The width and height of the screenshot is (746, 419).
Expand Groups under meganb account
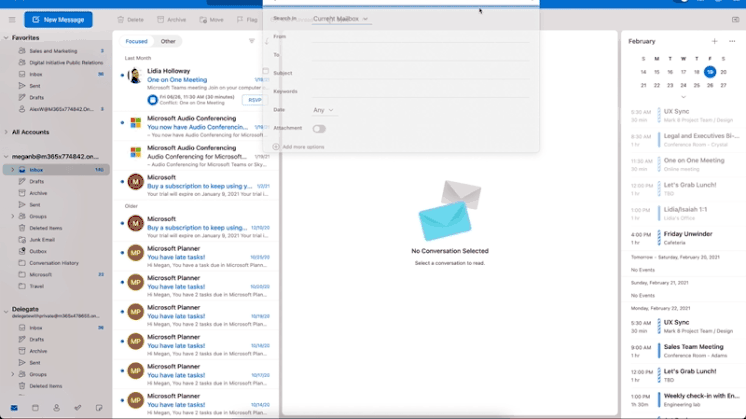pos(13,216)
